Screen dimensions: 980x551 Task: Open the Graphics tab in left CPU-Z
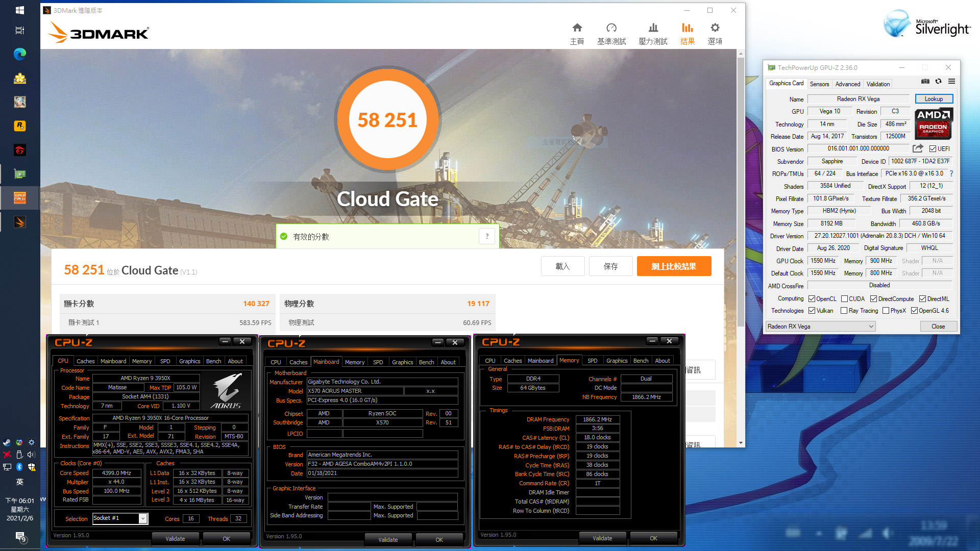(189, 361)
